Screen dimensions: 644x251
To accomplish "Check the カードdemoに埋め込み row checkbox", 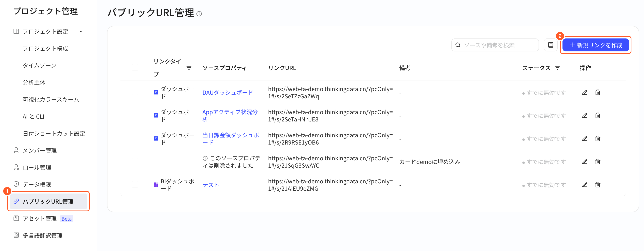I will coord(135,161).
